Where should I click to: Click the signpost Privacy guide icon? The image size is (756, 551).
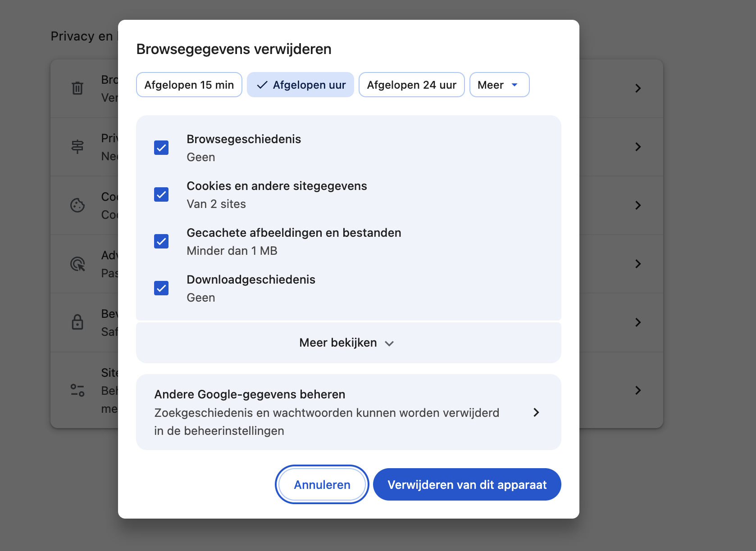[x=77, y=147]
